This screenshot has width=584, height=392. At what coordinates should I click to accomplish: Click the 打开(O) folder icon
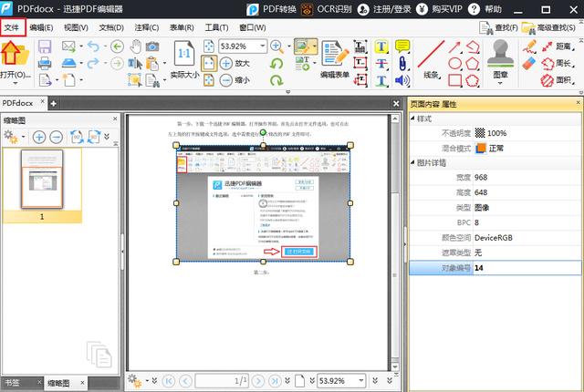[x=15, y=53]
